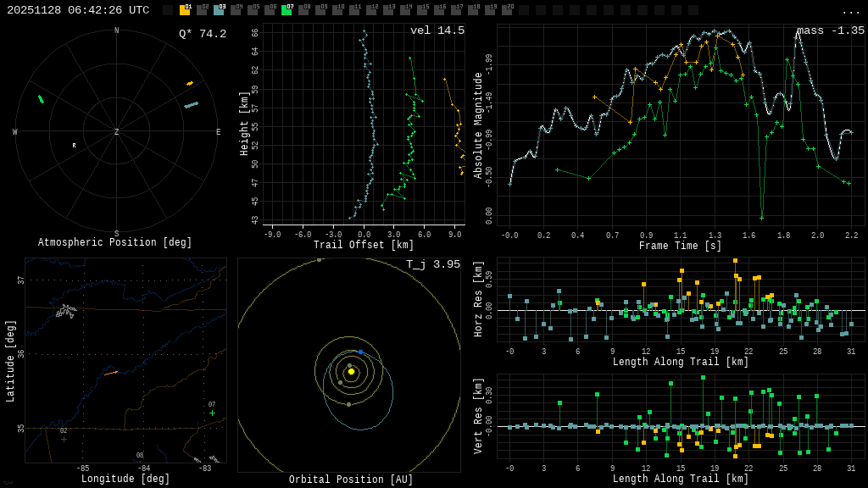Click the yellow Sun in orbital plot
The height and width of the screenshot is (488, 868).
(351, 371)
